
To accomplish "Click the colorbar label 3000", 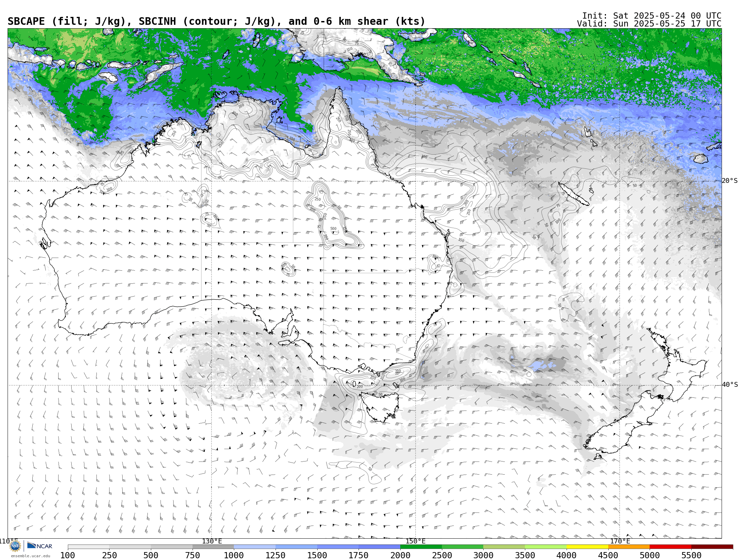I will 483,556.
